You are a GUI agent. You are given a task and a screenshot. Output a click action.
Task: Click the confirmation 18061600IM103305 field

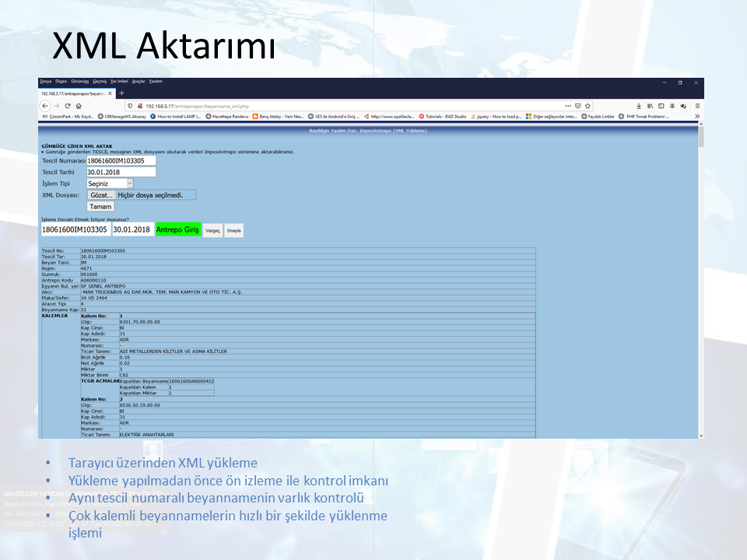(x=75, y=229)
